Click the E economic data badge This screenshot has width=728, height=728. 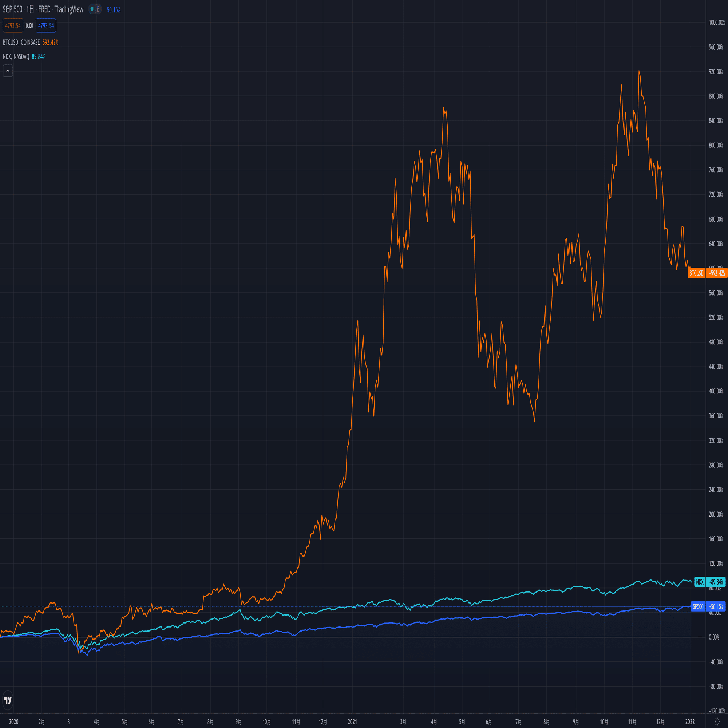[x=98, y=9]
